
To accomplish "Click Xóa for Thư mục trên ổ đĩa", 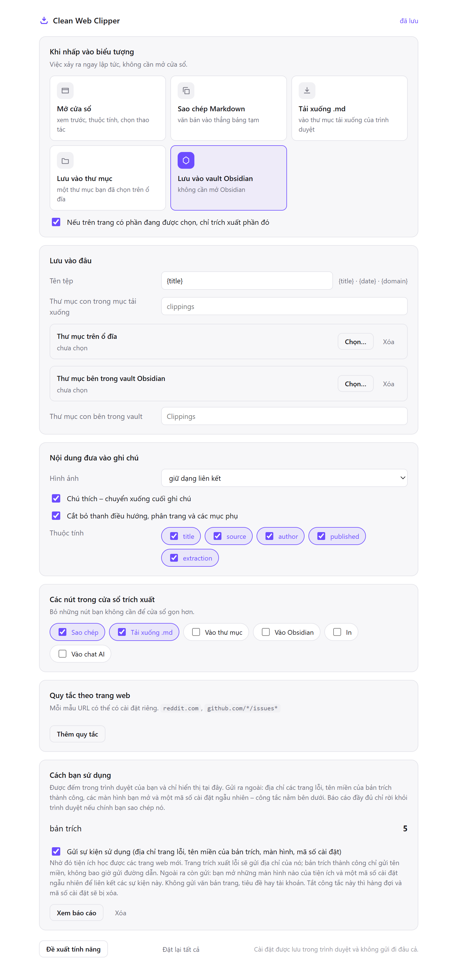I will pos(388,342).
